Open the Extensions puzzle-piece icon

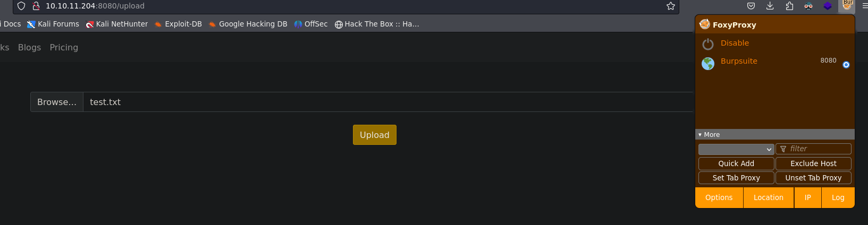tap(789, 6)
